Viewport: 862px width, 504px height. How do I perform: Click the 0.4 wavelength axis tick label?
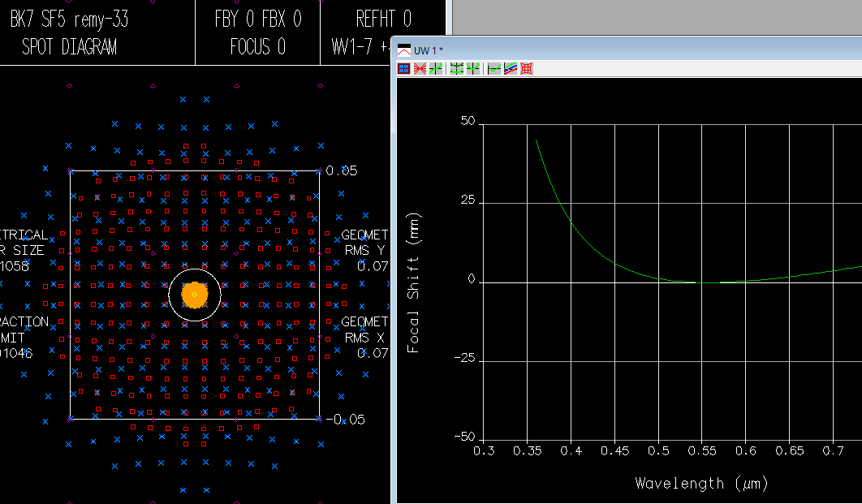click(x=571, y=451)
